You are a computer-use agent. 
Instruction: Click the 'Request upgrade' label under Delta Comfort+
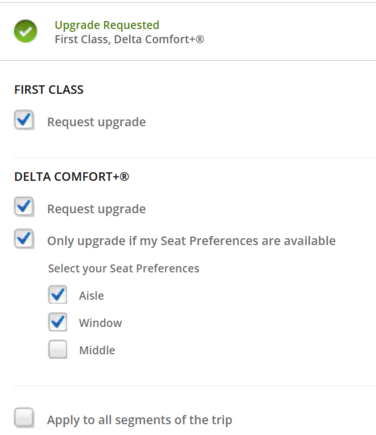(x=96, y=209)
